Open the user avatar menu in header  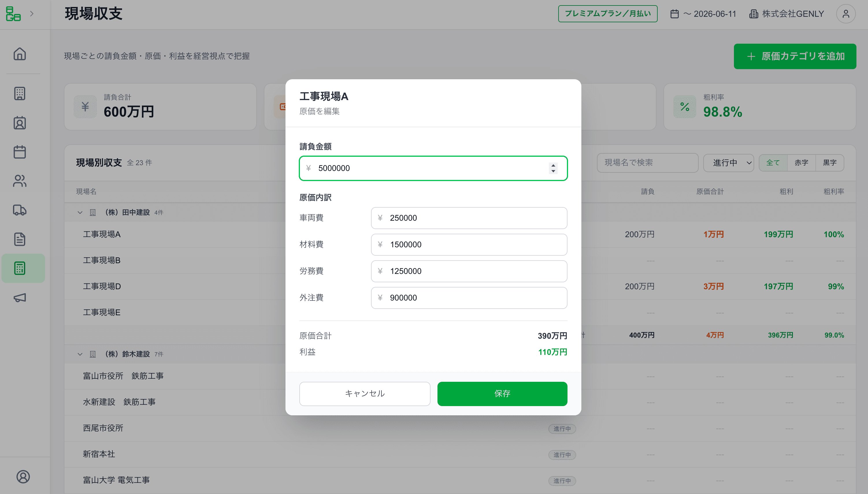point(846,14)
